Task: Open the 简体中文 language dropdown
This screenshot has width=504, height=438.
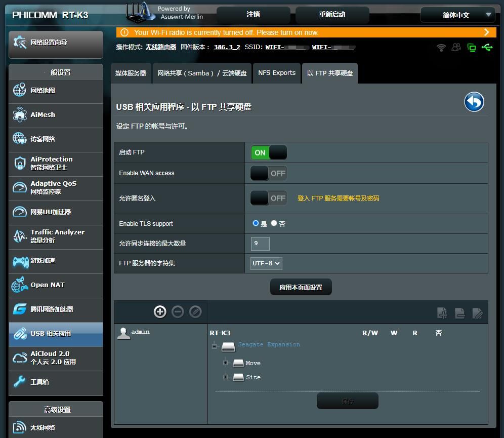Action: tap(458, 15)
